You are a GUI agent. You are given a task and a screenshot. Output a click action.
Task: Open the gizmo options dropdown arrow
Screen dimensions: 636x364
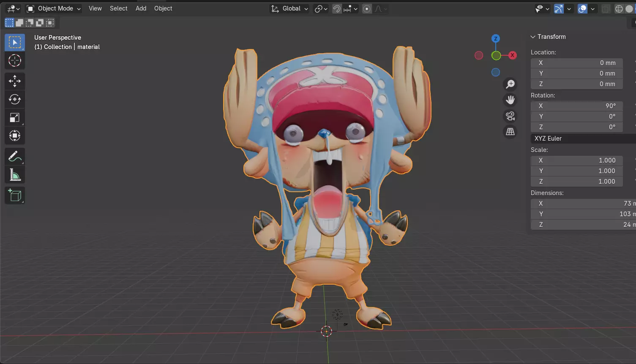click(x=569, y=9)
